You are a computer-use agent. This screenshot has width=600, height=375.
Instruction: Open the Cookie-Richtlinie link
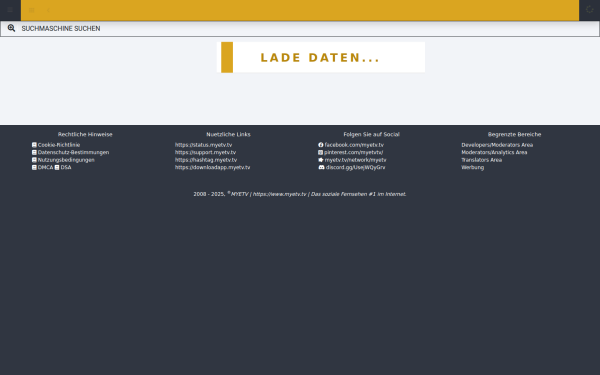coord(59,145)
